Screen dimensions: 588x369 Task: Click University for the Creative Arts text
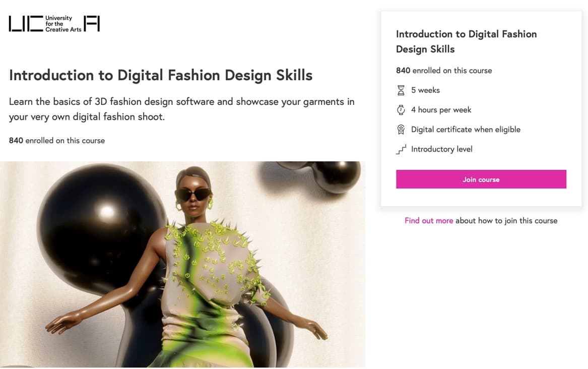tap(63, 24)
